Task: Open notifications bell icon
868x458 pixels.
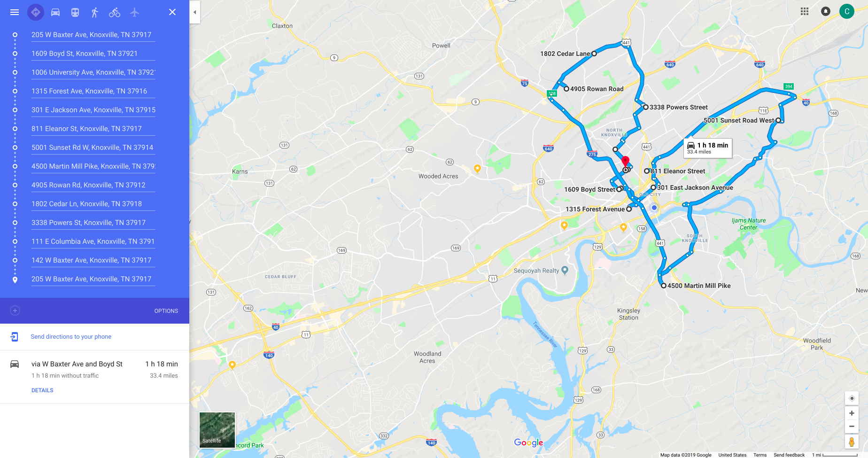Action: (826, 11)
